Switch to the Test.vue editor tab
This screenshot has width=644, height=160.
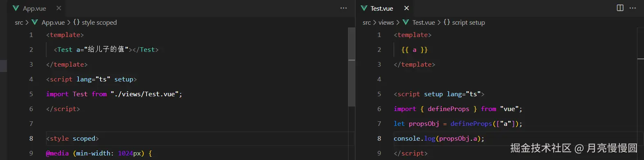point(382,8)
